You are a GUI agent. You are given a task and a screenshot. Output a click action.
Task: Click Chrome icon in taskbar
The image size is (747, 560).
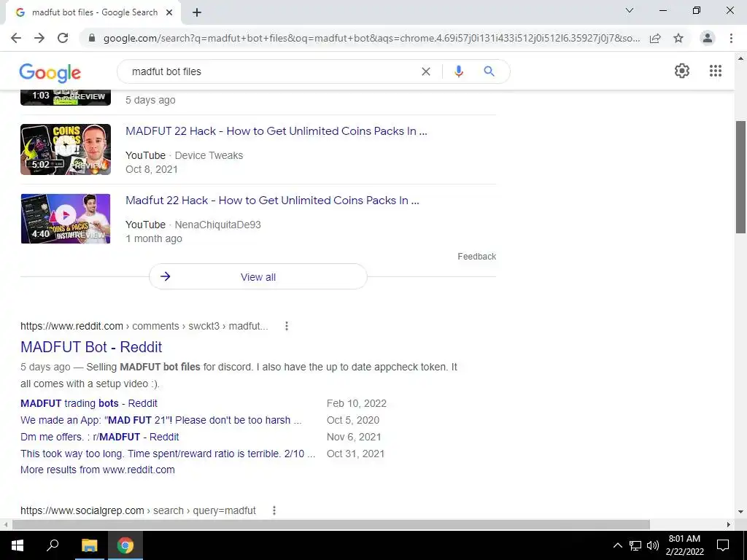(125, 545)
